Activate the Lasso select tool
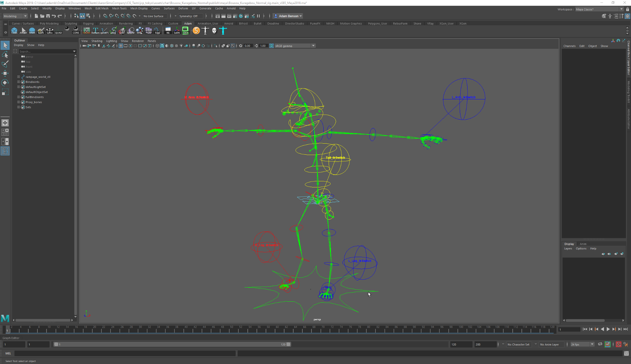This screenshot has height=364, width=631. pos(5,55)
